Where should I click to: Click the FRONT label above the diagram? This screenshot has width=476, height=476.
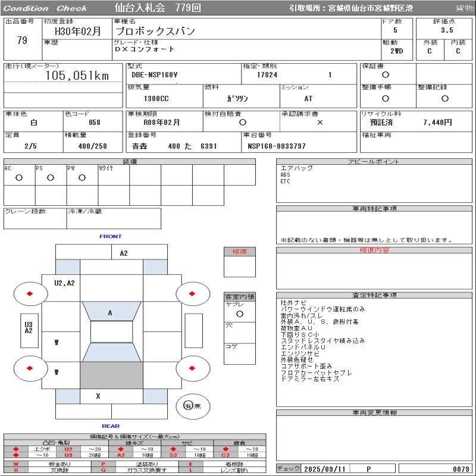pyautogui.click(x=111, y=236)
